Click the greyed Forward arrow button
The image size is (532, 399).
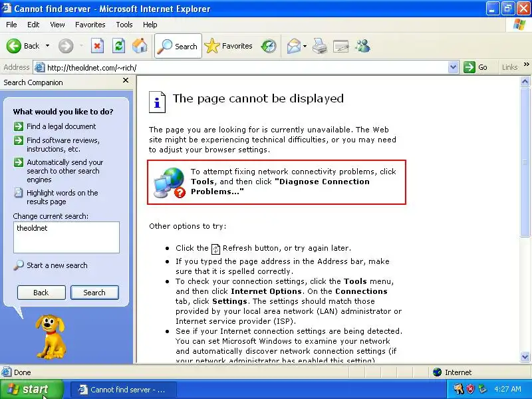click(x=66, y=46)
